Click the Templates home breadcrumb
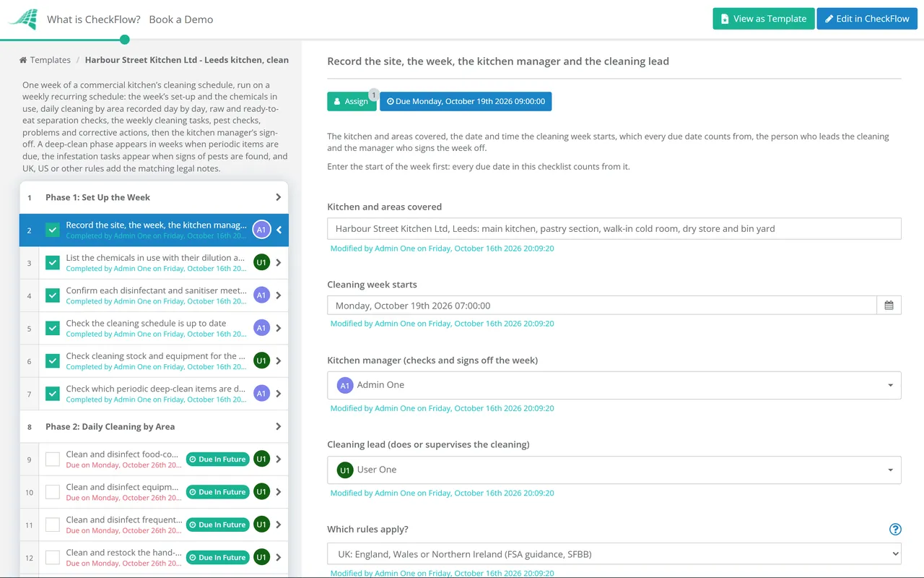Viewport: 924px width, 578px height. point(45,60)
